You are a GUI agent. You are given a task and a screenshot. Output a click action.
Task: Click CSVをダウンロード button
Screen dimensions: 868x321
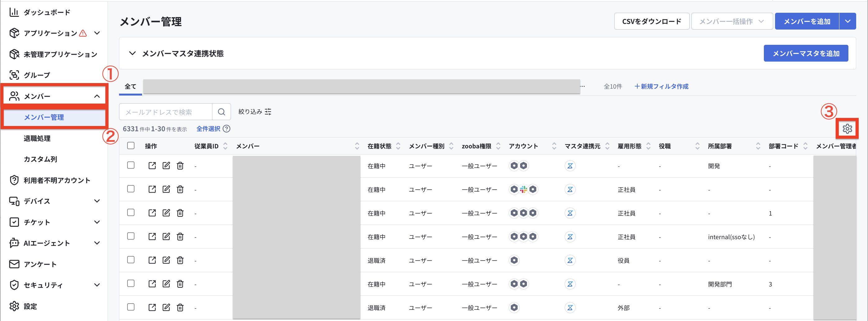(x=651, y=21)
